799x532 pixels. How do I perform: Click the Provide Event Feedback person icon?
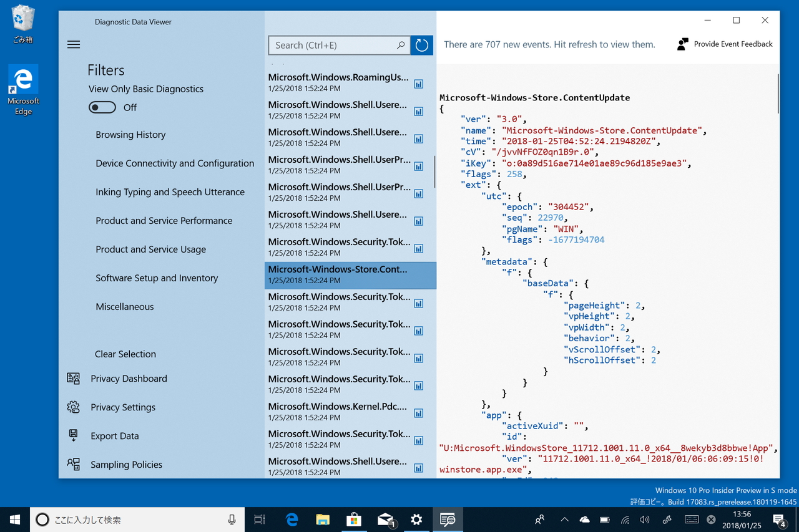[683, 44]
